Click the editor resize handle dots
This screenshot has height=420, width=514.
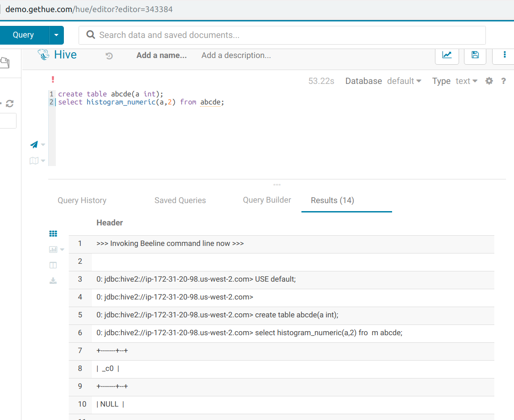coord(277,185)
